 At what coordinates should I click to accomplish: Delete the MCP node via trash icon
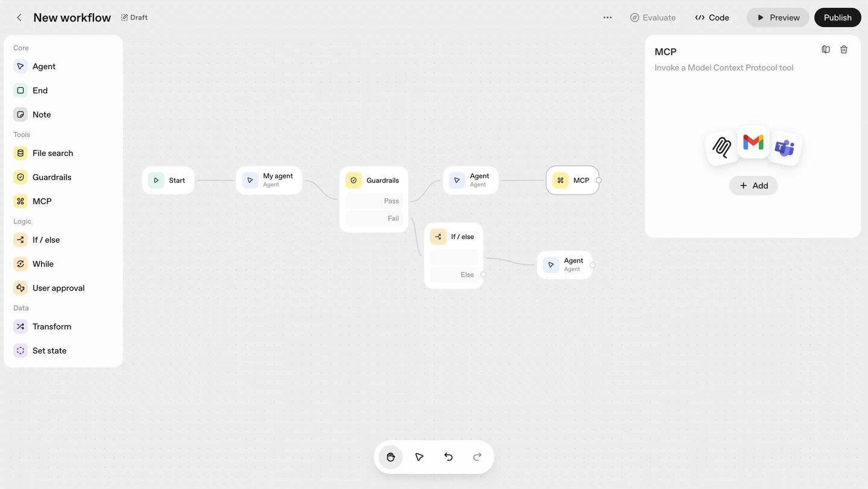pyautogui.click(x=844, y=49)
